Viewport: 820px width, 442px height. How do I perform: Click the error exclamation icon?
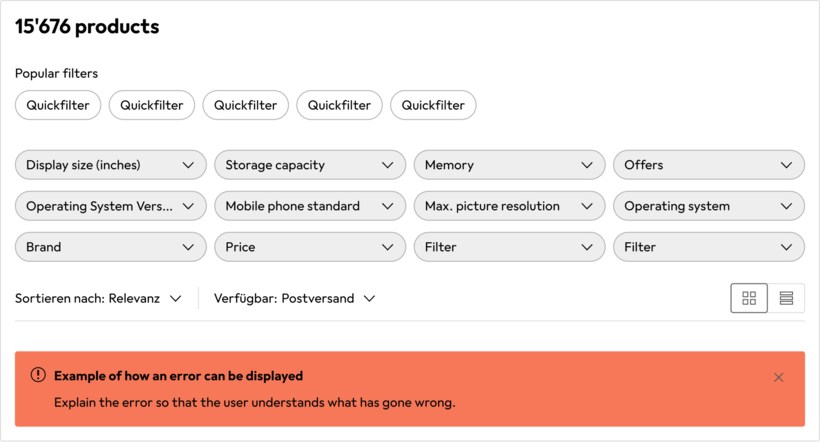click(x=38, y=375)
